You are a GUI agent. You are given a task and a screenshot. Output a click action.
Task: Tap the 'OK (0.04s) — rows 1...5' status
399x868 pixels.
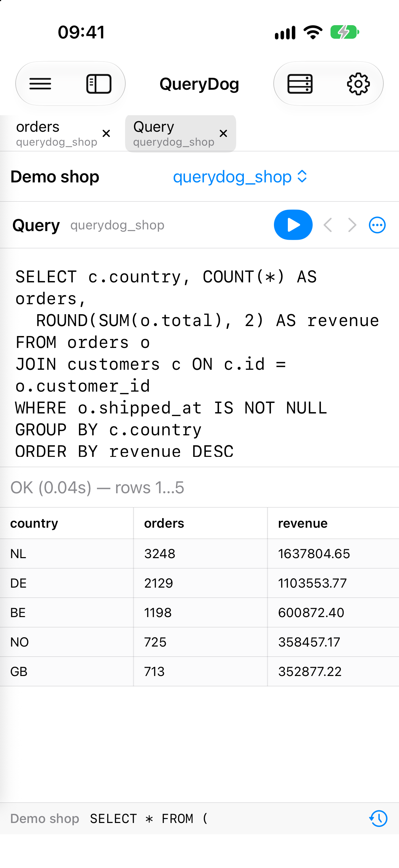97,487
